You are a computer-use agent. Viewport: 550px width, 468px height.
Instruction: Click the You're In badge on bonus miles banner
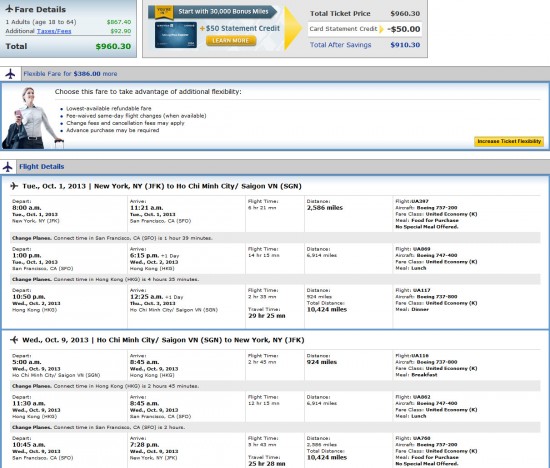(164, 12)
